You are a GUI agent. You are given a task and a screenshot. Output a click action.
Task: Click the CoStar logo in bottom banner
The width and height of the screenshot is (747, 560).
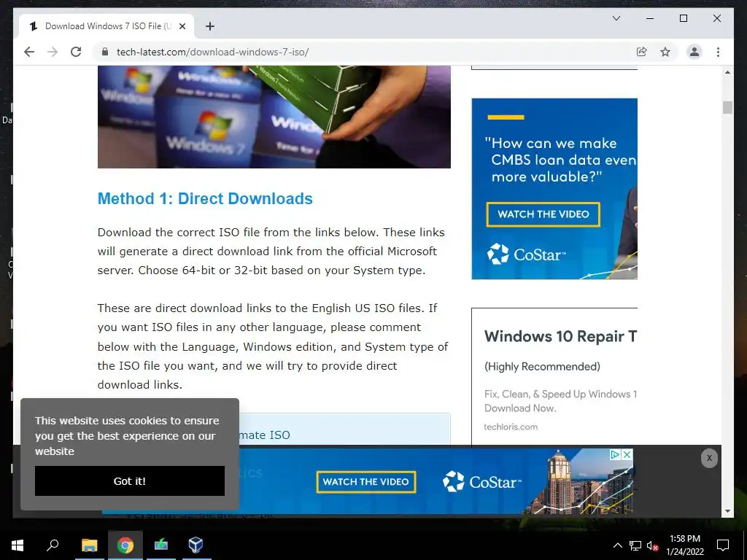click(x=482, y=482)
